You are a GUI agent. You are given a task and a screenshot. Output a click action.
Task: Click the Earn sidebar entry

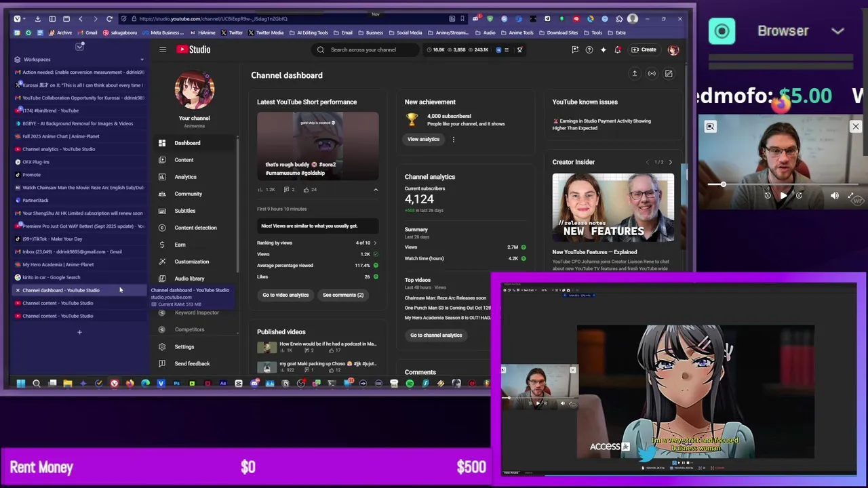pos(195,245)
